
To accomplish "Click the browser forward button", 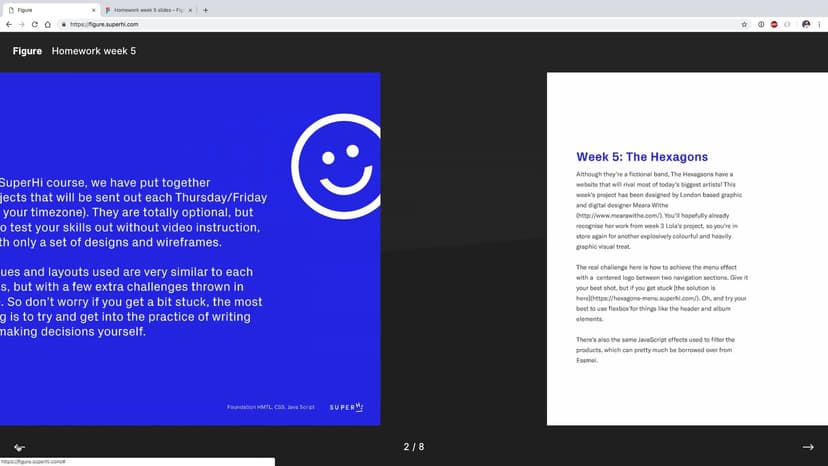I will 21,24.
